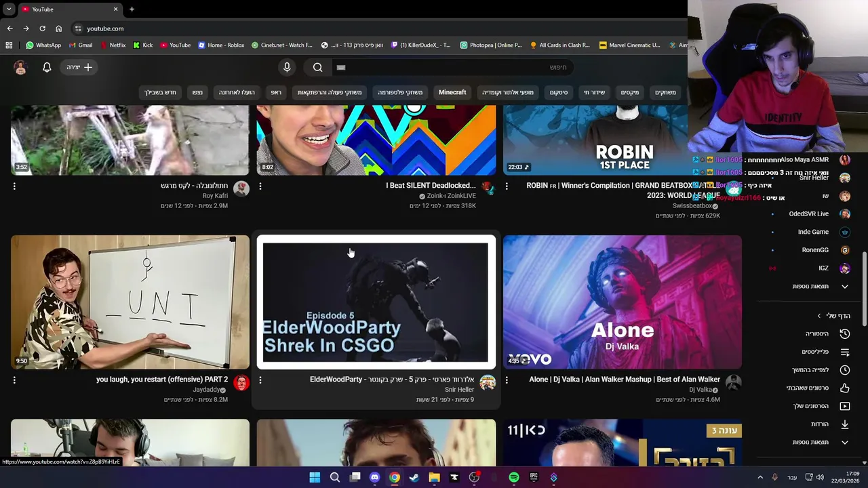Click the Watch Later clock icon
The image size is (868, 488).
844,370
